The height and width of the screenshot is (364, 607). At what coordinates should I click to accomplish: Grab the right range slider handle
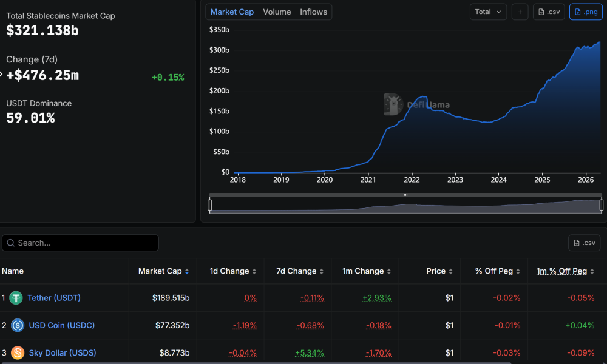601,204
